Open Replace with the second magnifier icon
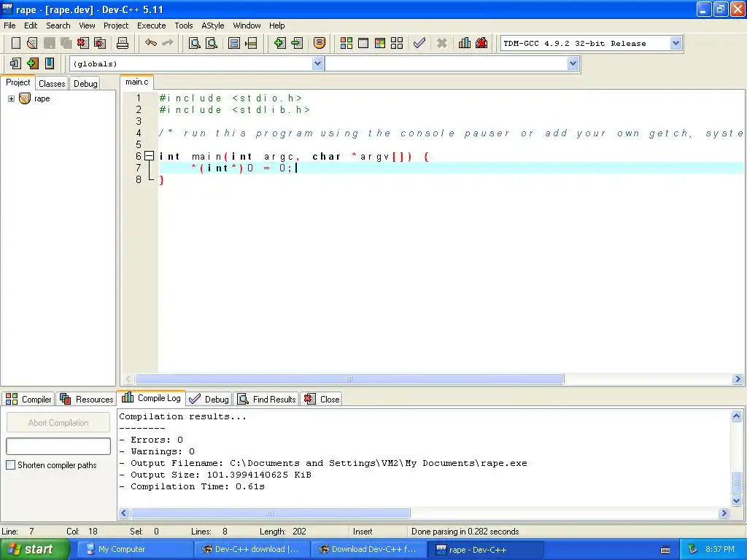The width and height of the screenshot is (747, 560). (x=212, y=43)
